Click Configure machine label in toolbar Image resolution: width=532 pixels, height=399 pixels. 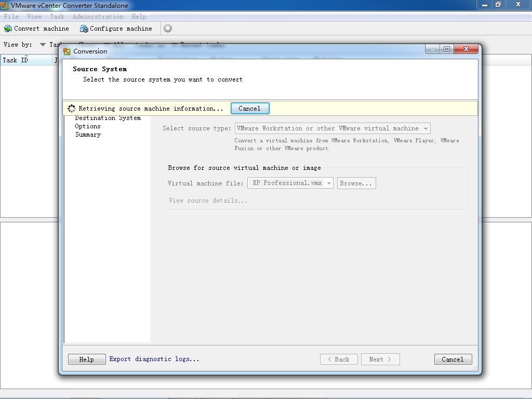[x=121, y=29]
